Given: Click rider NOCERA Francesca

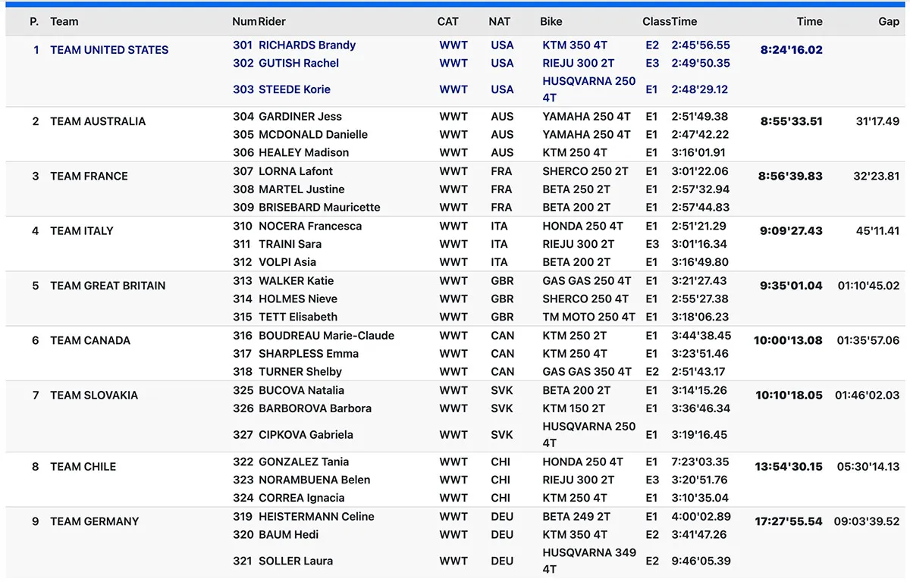Looking at the screenshot, I should (310, 226).
